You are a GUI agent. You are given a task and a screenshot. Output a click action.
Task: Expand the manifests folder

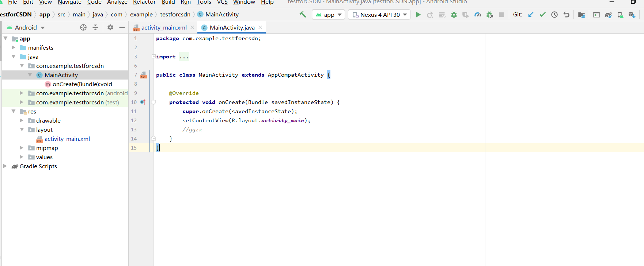coord(13,47)
